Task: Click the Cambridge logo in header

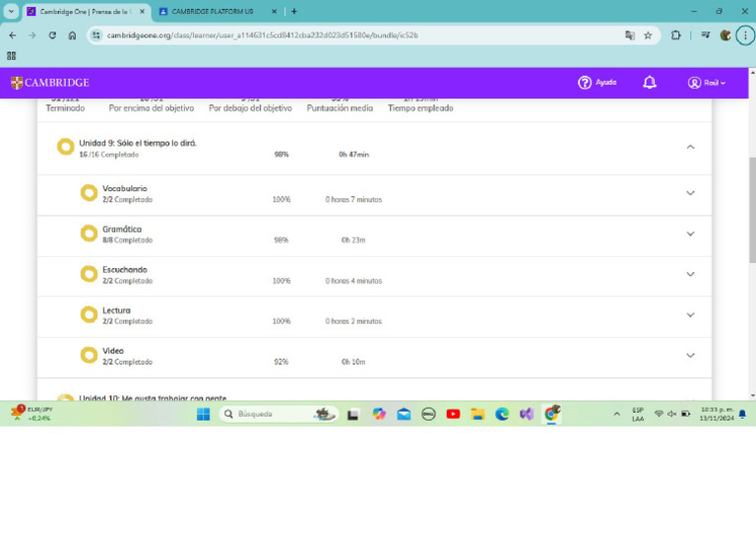Action: click(x=50, y=83)
